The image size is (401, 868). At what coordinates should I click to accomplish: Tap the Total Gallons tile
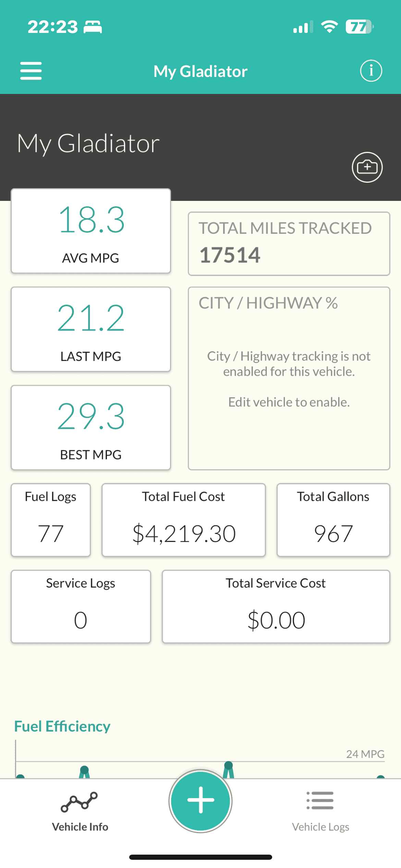click(x=333, y=520)
